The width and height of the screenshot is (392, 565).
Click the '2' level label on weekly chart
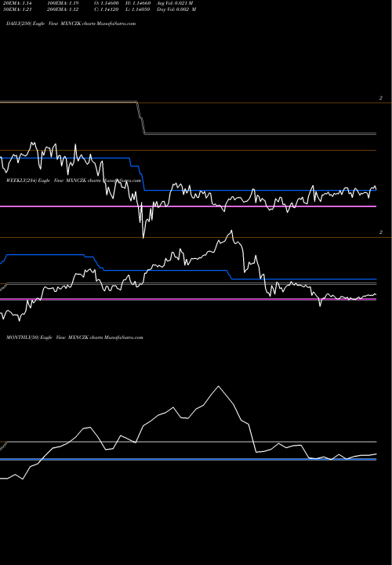pos(381,232)
